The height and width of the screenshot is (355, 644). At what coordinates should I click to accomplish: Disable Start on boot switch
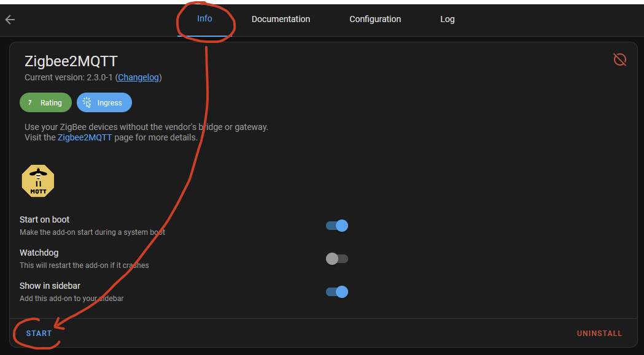tap(337, 226)
